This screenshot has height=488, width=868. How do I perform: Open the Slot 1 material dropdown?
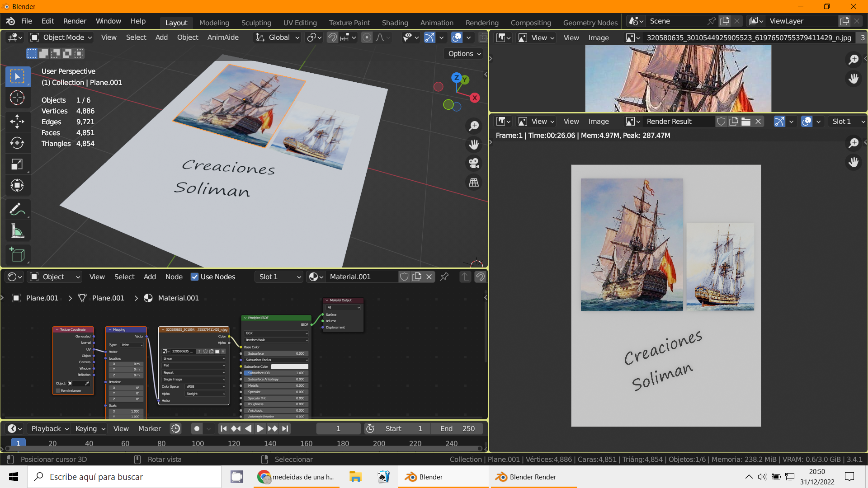[279, 277]
